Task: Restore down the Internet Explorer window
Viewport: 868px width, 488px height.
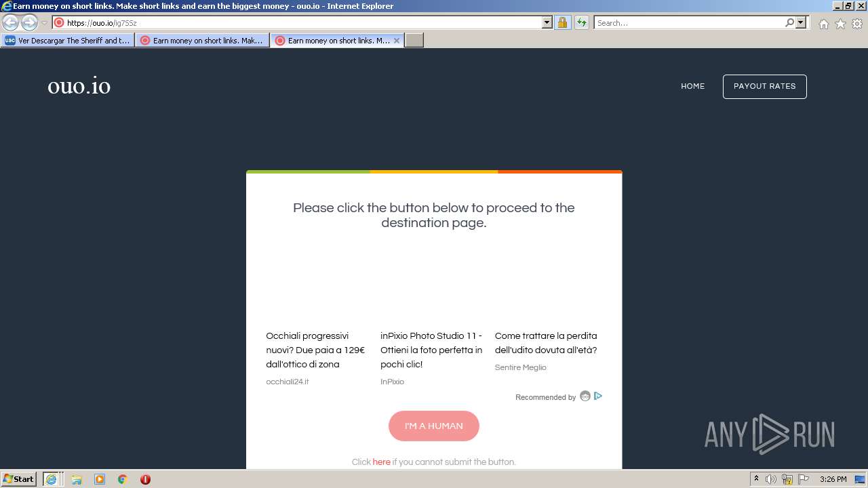Action: pyautogui.click(x=848, y=5)
